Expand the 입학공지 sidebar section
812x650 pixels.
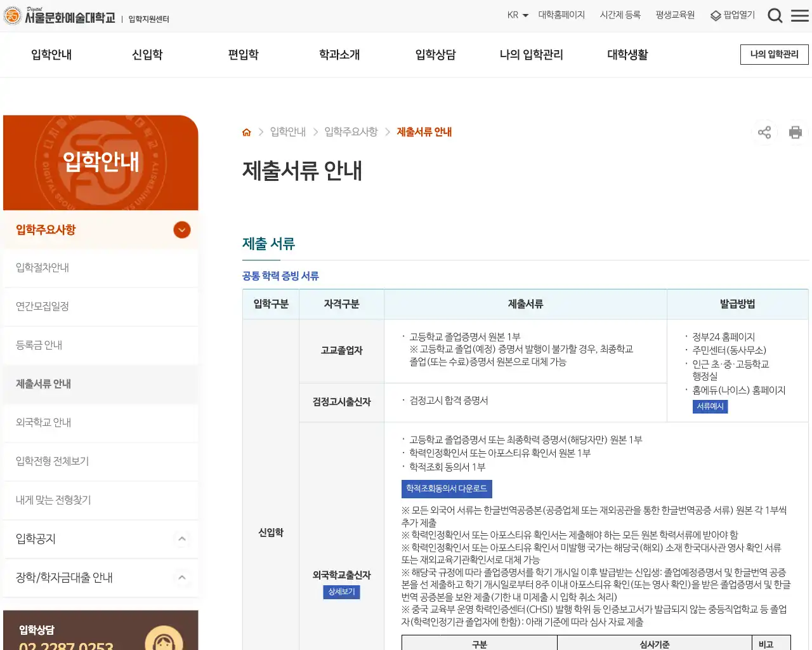[182, 539]
